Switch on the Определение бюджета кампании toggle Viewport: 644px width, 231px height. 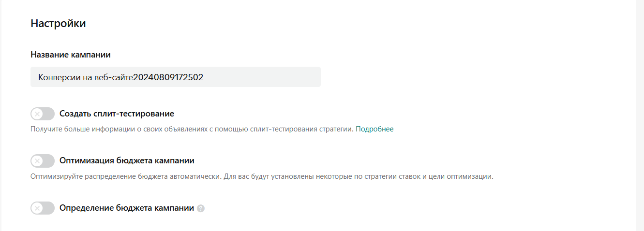tap(43, 208)
